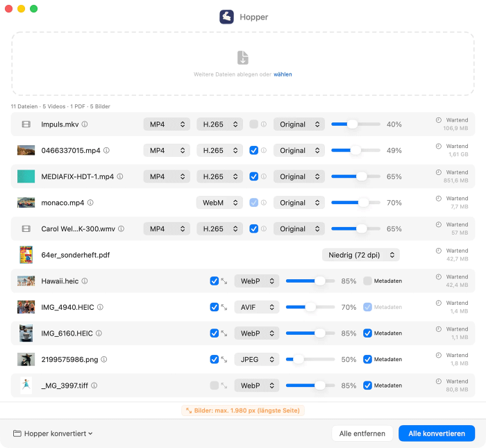The width and height of the screenshot is (486, 448).
Task: Toggle resize checkbox for 2199575986.png
Action: click(214, 359)
